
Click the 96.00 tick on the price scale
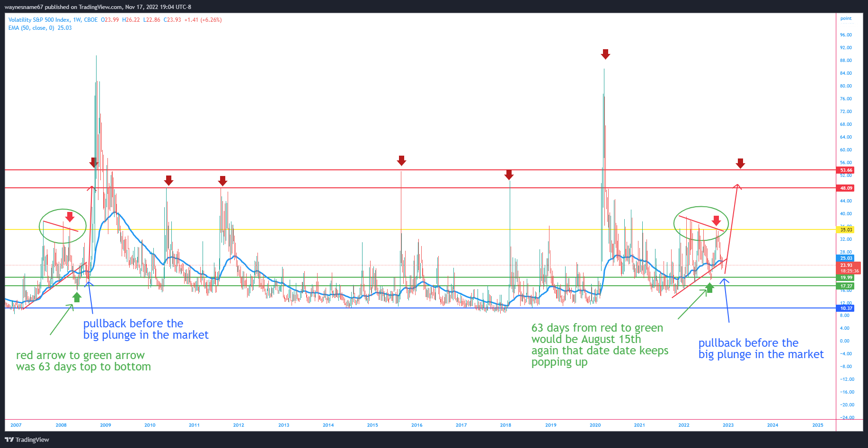click(x=846, y=35)
